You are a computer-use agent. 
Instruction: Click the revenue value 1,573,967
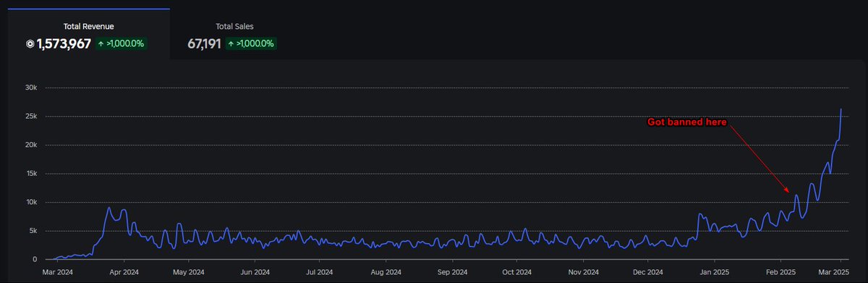[64, 44]
